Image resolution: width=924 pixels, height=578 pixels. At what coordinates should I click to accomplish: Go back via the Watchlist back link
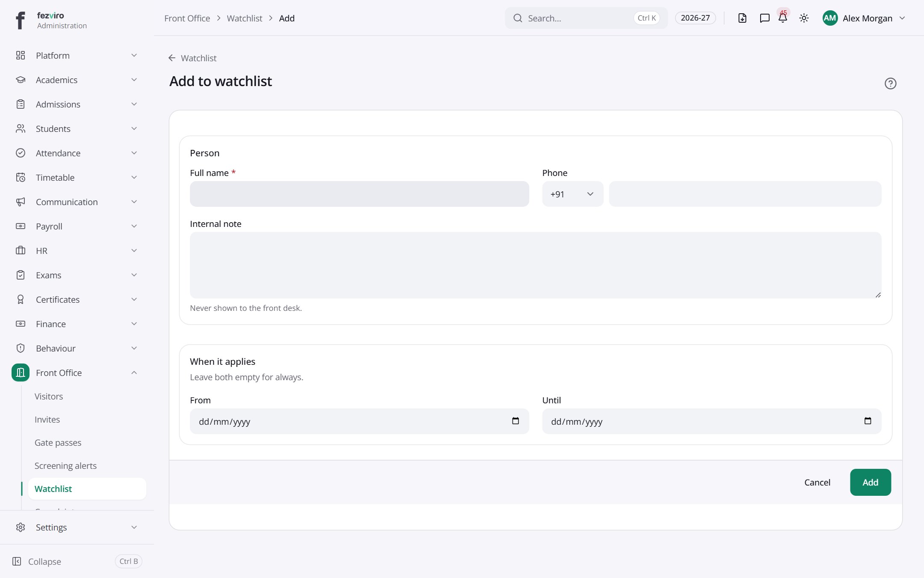click(192, 58)
